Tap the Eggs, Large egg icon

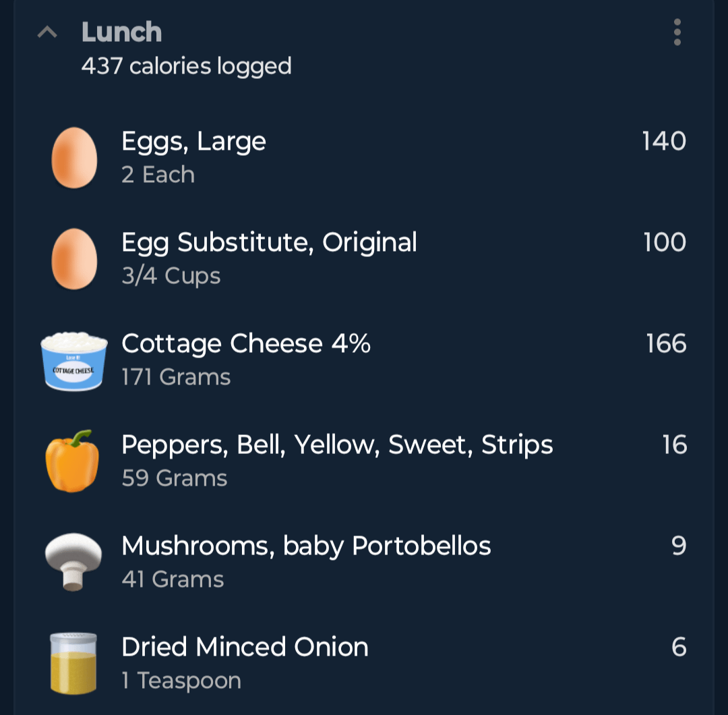pos(74,157)
